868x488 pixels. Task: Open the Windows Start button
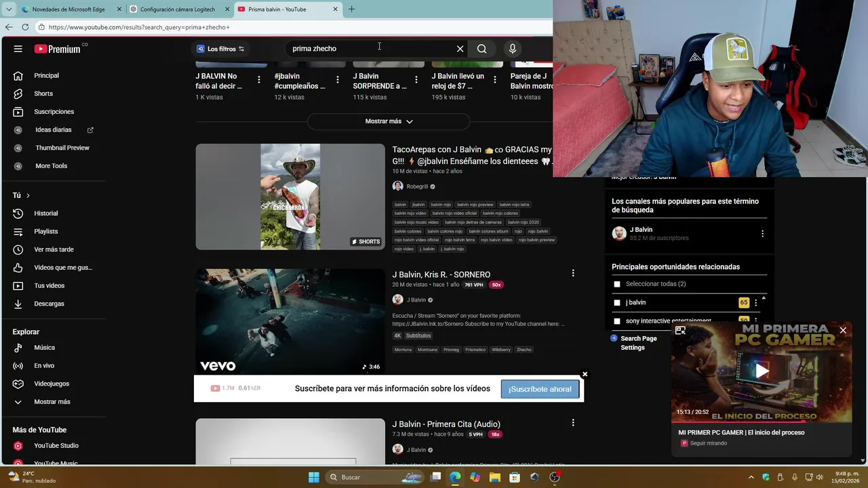click(313, 477)
